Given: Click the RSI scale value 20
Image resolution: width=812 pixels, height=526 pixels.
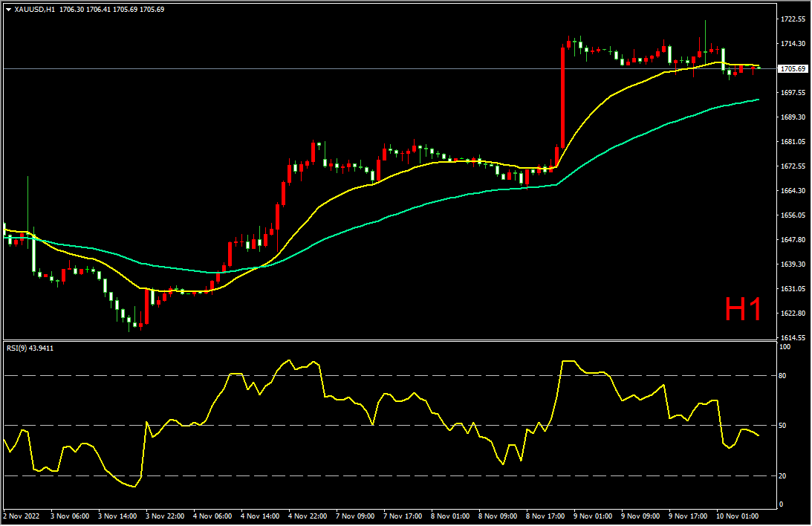Looking at the screenshot, I should coord(782,475).
